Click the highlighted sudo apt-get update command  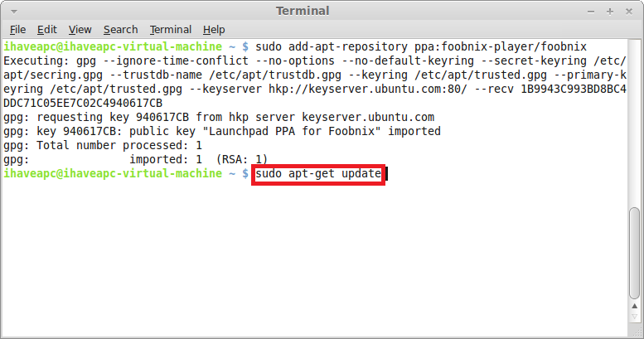pos(318,174)
